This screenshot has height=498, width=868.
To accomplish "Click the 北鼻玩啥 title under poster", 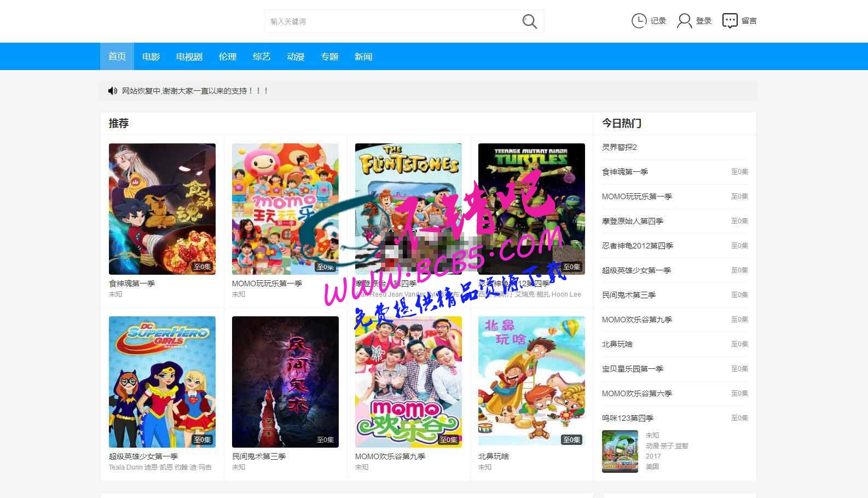I will point(494,456).
